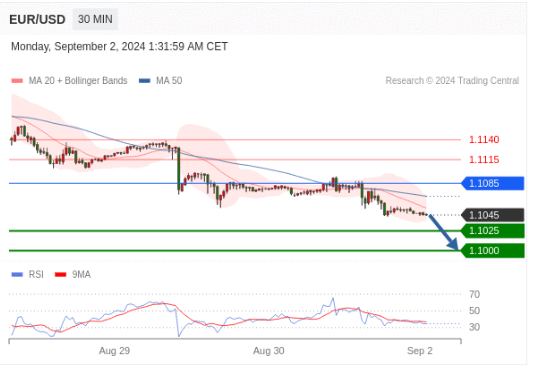Click the 1.1140 resistance level label
Viewport: 534px width, 368px height.
(484, 140)
